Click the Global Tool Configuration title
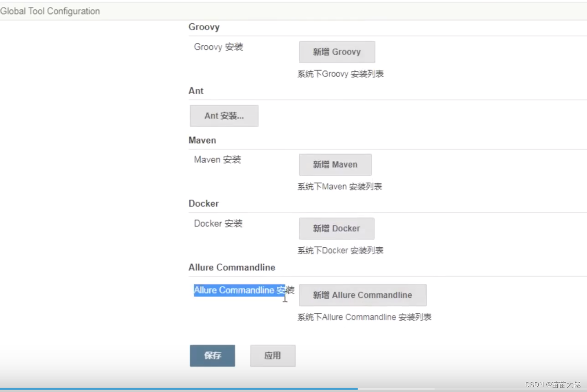The width and height of the screenshot is (587, 392). (x=50, y=11)
